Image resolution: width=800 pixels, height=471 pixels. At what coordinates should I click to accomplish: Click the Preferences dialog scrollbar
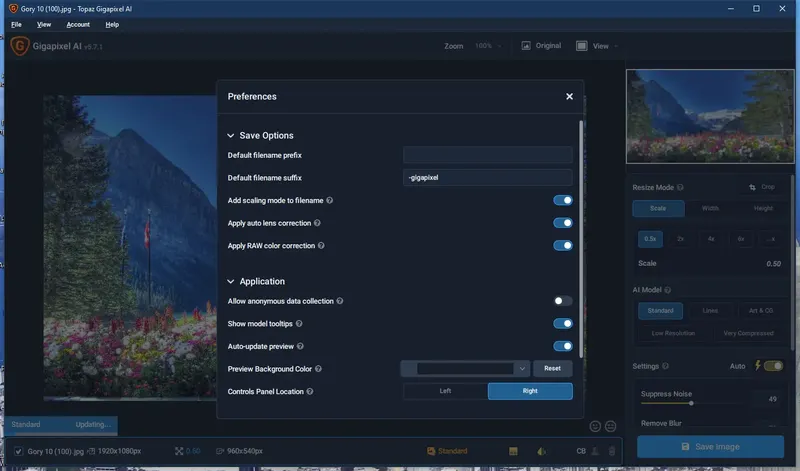[x=581, y=239]
